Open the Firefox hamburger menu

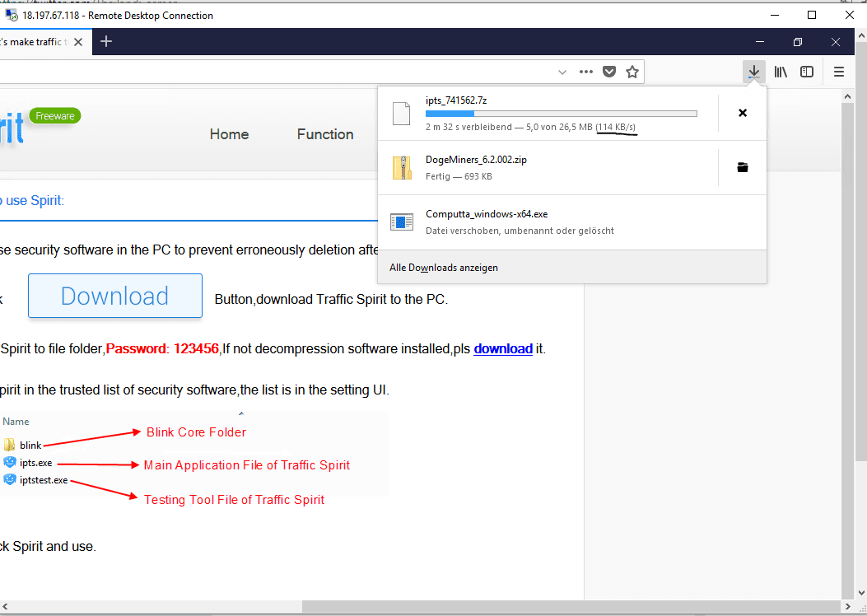coord(839,72)
